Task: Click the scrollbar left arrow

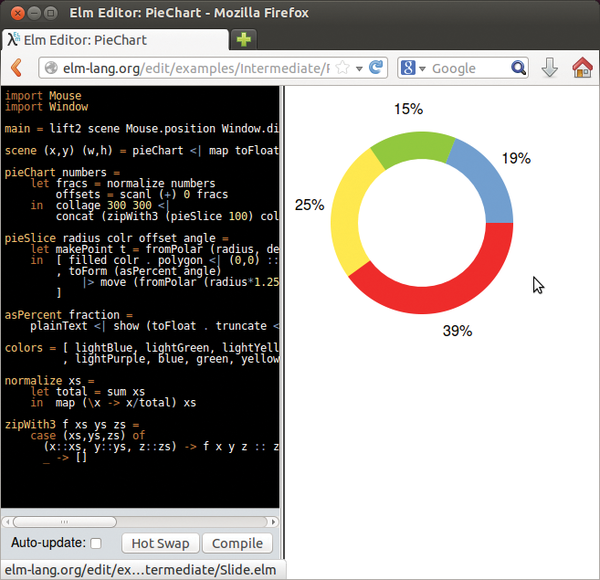Action: pos(7,522)
